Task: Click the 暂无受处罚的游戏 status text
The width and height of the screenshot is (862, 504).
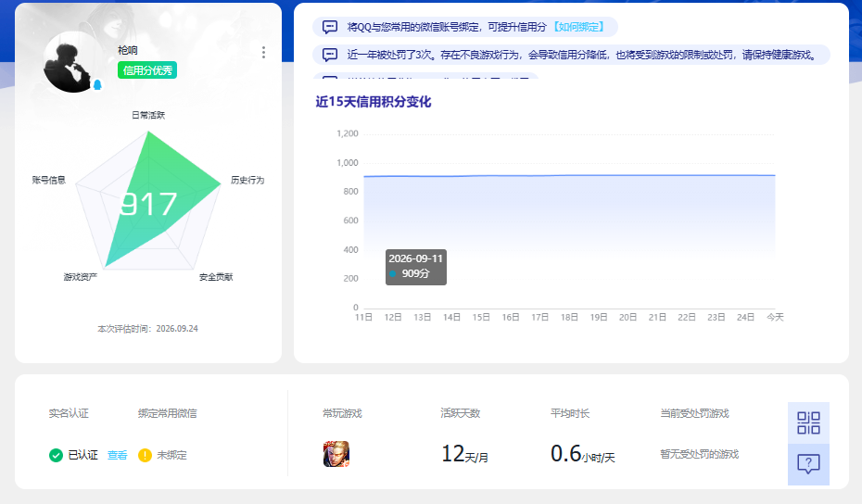Action: 699,454
